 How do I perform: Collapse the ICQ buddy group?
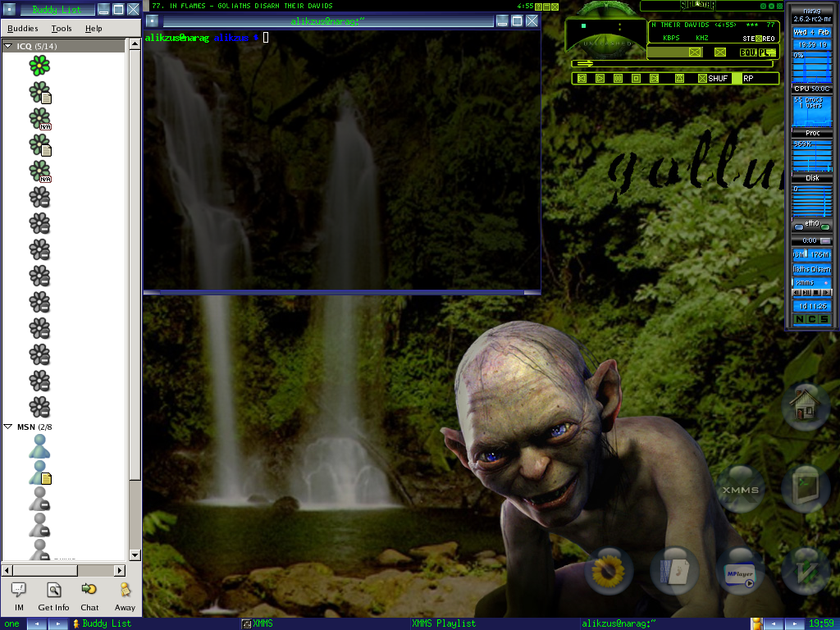(x=8, y=46)
